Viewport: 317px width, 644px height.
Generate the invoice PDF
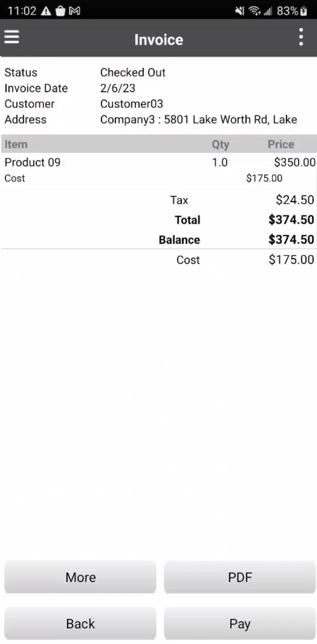240,577
